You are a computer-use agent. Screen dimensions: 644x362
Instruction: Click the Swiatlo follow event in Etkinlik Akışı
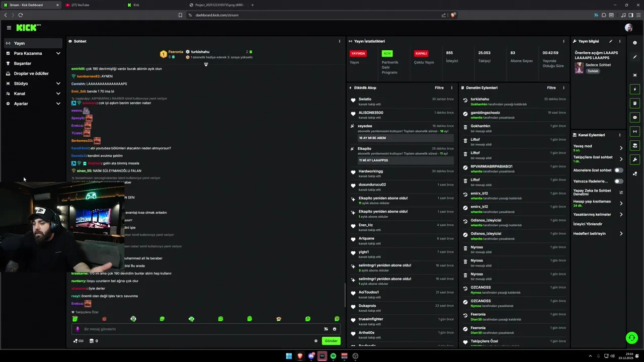[403, 102]
